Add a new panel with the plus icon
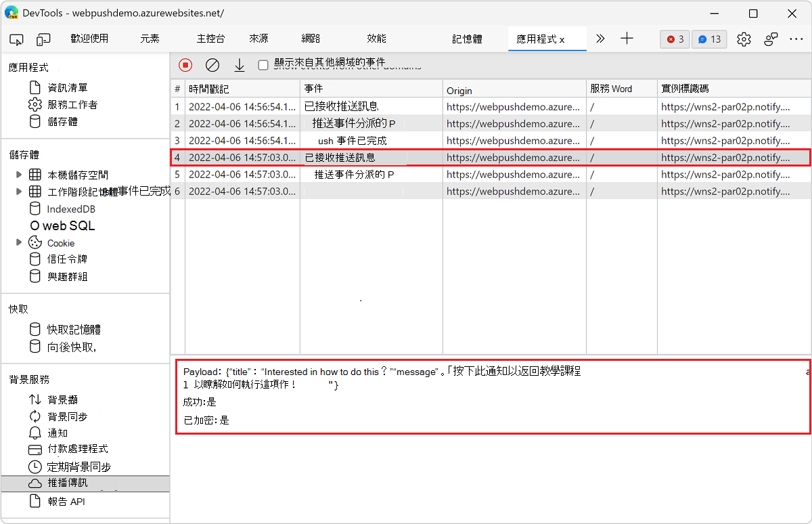 click(x=627, y=39)
